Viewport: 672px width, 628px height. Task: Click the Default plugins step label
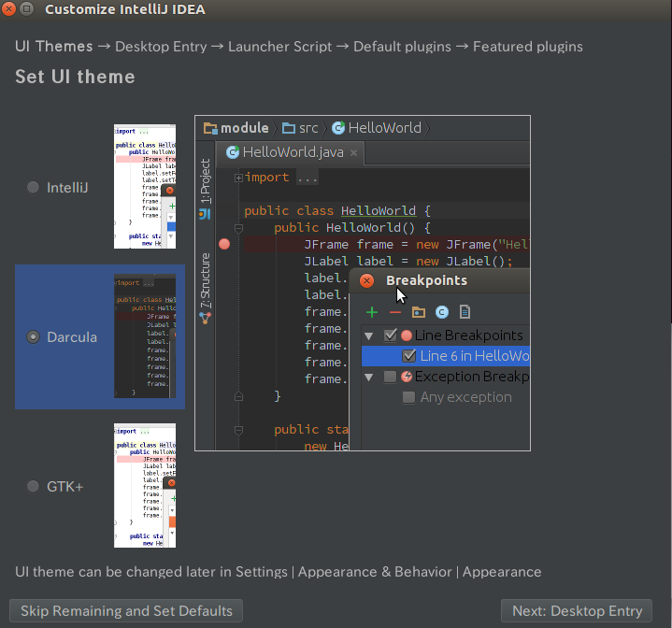[402, 47]
